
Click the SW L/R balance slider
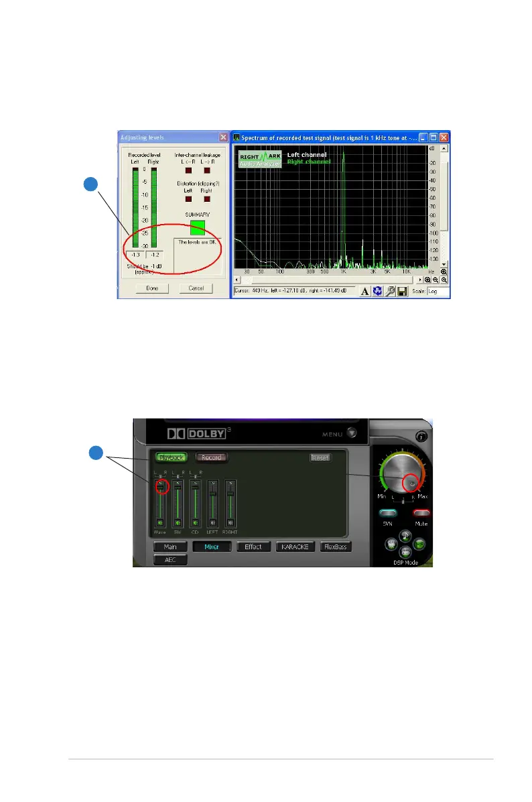(x=178, y=476)
